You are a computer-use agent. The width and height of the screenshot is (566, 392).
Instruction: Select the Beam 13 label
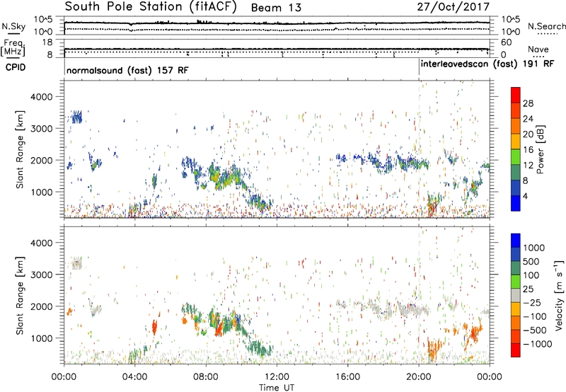276,8
